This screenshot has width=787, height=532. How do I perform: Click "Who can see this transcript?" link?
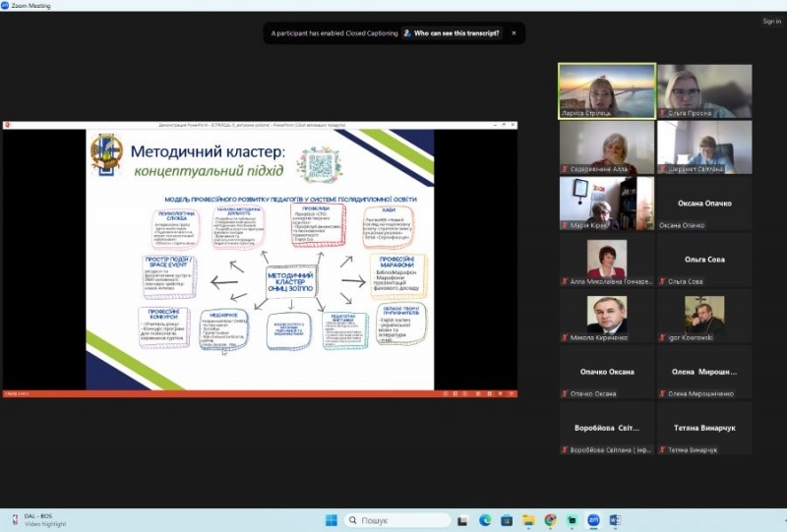pos(456,32)
